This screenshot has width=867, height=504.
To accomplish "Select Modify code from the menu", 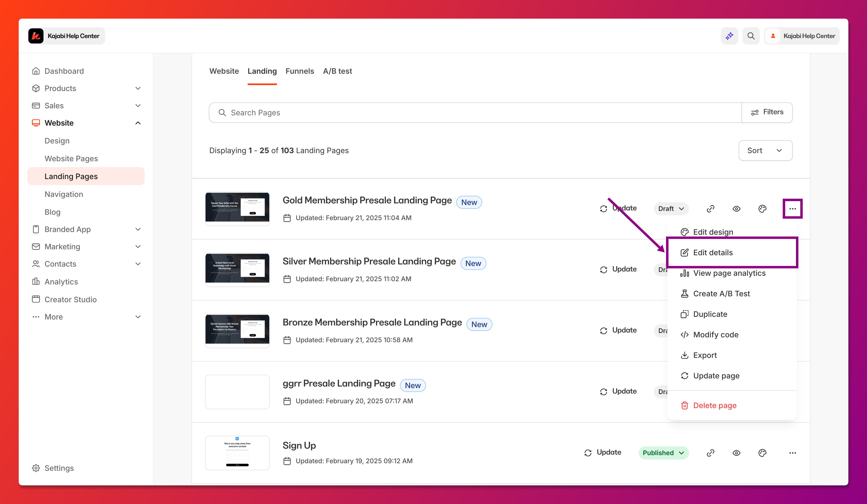I will [732, 335].
